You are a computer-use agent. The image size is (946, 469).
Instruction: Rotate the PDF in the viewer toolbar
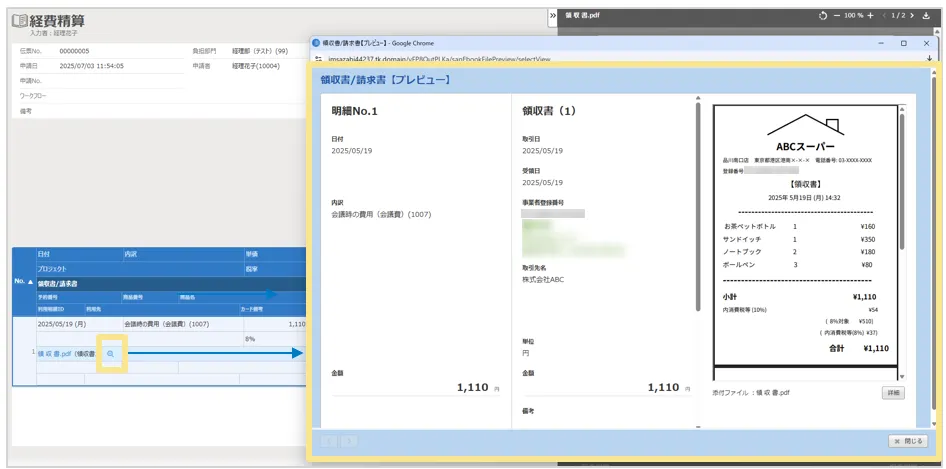pyautogui.click(x=823, y=15)
